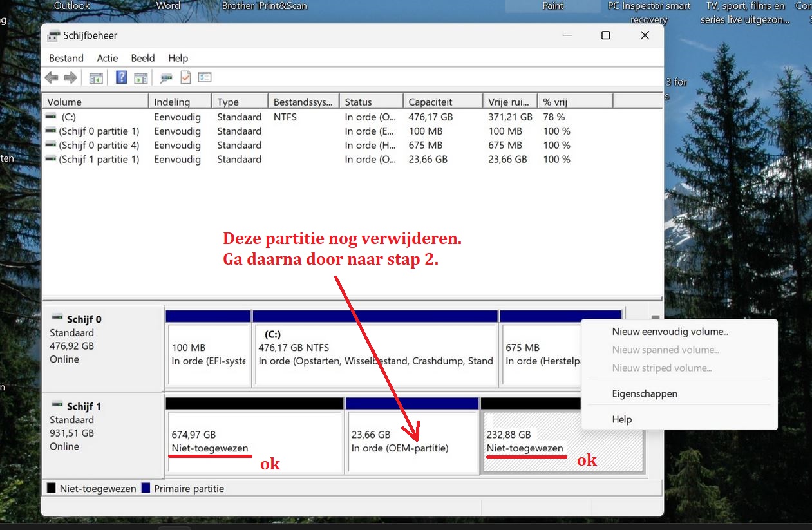Image resolution: width=812 pixels, height=530 pixels.
Task: Click the red checkmark properties icon
Action: pyautogui.click(x=185, y=78)
